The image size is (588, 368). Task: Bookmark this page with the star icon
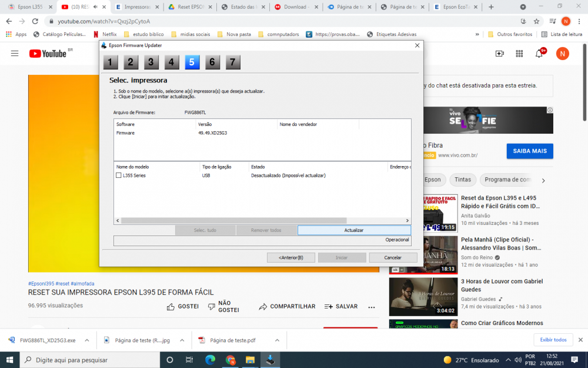pyautogui.click(x=537, y=21)
